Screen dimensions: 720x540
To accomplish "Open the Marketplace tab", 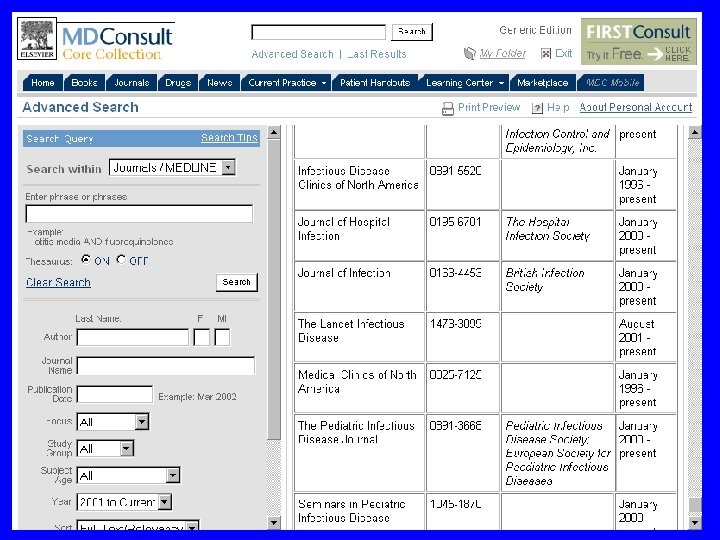I will pos(542,83).
